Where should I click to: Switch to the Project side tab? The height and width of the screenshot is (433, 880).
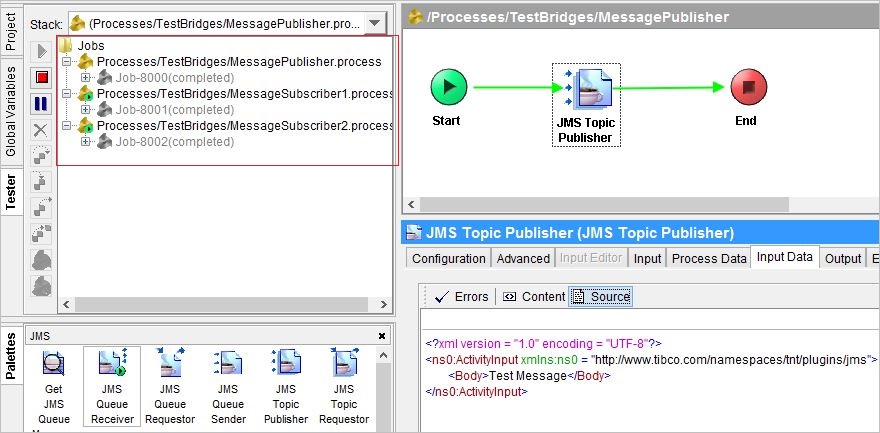coord(11,31)
